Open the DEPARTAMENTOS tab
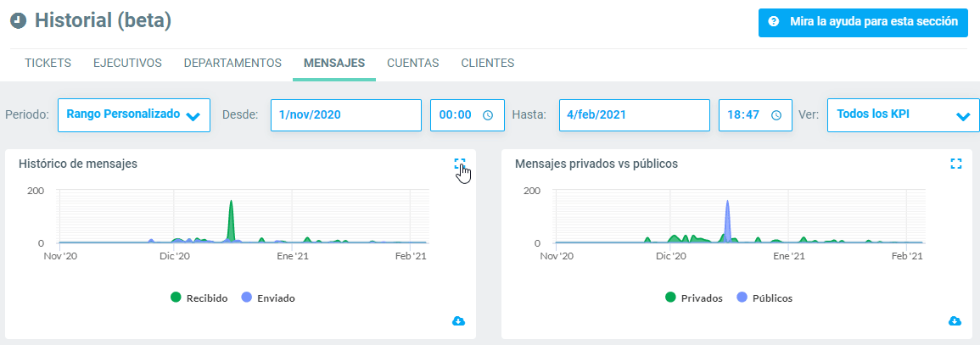 (x=232, y=63)
